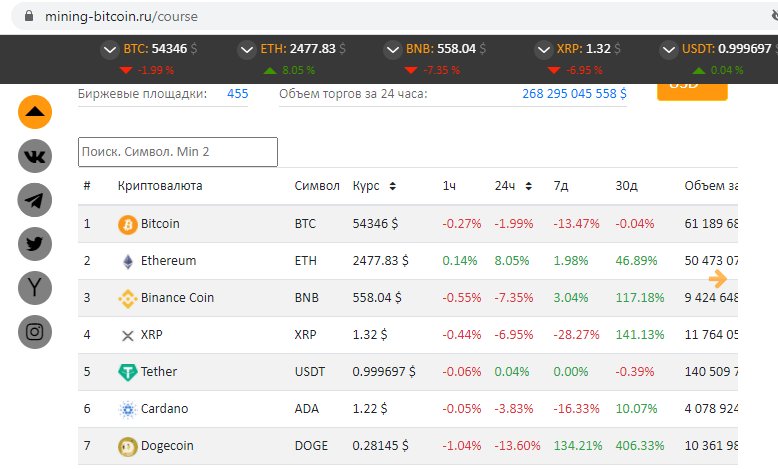The height and width of the screenshot is (470, 778).
Task: Open the Instagram share icon
Action: (x=35, y=332)
